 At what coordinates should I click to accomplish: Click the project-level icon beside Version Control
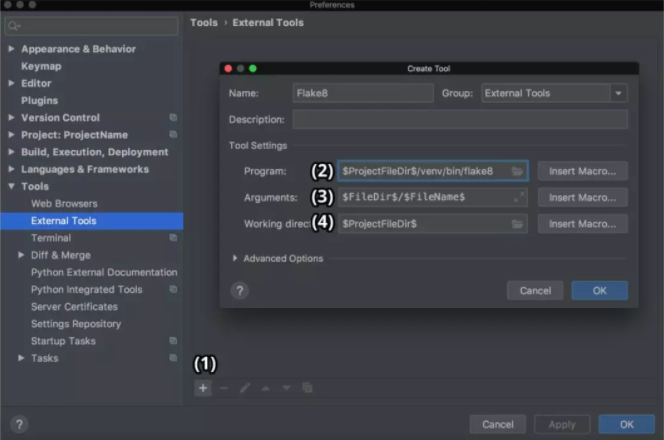[x=173, y=117]
